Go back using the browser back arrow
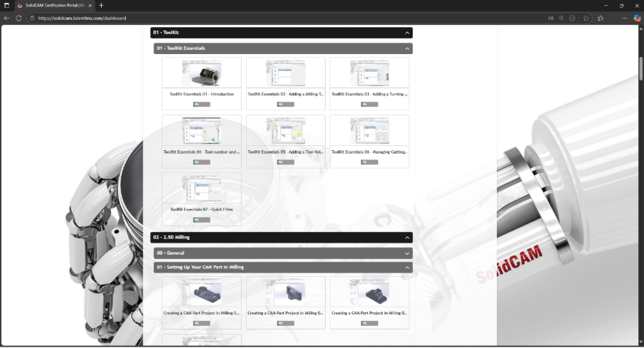Screen dimensions: 644x348 6,18
